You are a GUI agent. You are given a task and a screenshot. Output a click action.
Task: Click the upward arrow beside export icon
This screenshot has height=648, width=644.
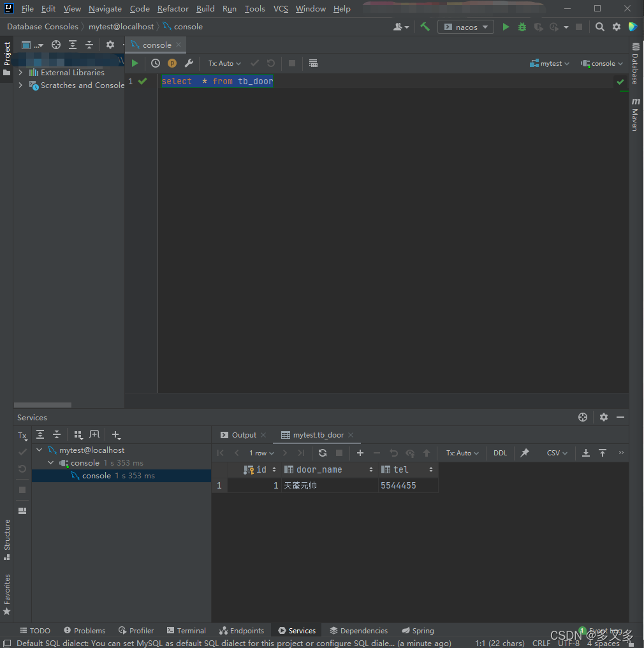point(603,453)
